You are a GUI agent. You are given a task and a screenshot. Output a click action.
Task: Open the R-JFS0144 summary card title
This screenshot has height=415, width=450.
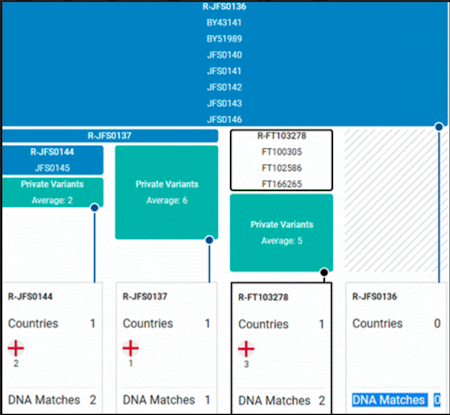[x=30, y=296]
